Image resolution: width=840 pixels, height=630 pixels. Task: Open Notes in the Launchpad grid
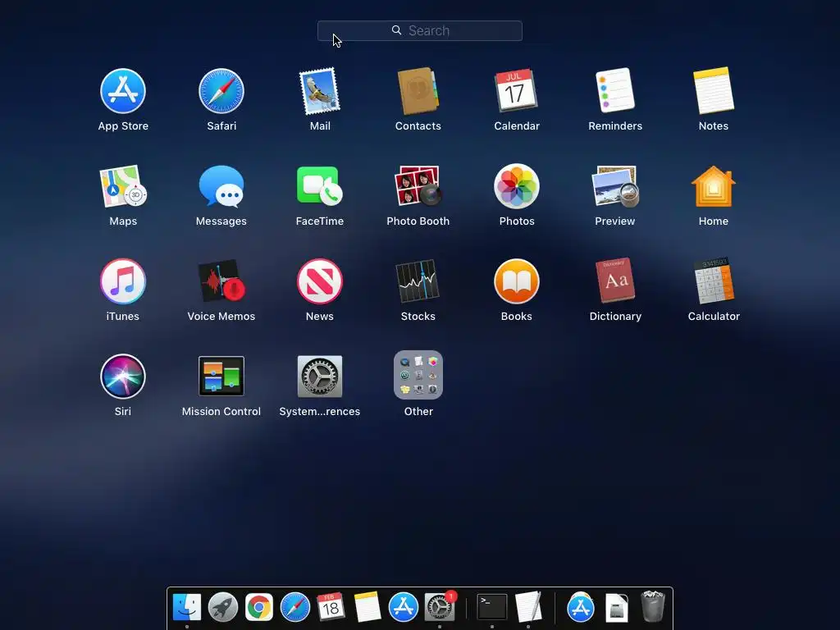(x=714, y=90)
